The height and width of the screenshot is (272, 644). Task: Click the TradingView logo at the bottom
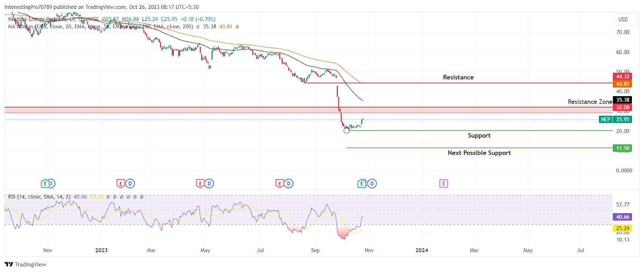coord(25,264)
